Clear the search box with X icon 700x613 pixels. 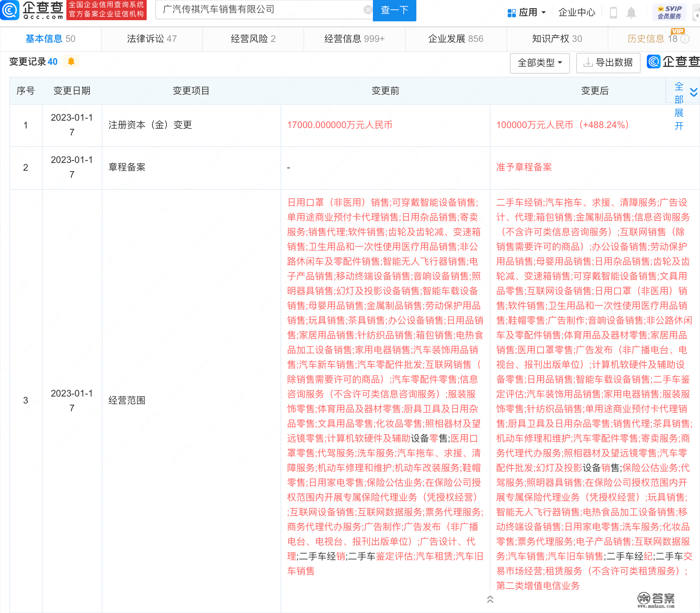(x=368, y=10)
